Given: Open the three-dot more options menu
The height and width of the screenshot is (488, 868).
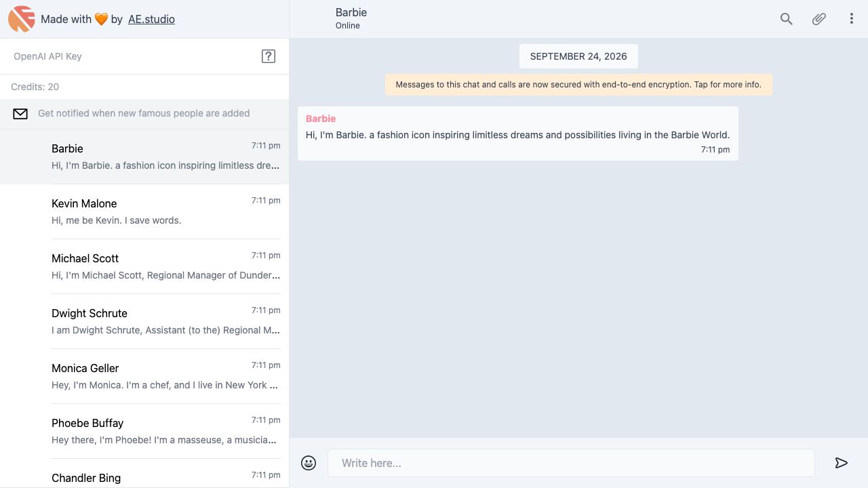Looking at the screenshot, I should pyautogui.click(x=852, y=19).
